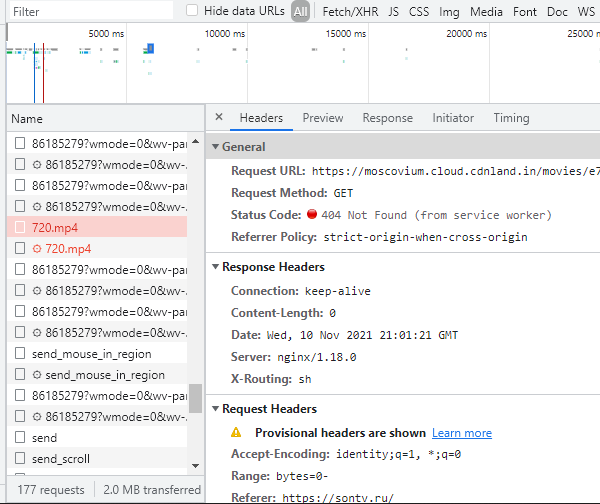
Task: Open the Timing tab
Action: coord(511,118)
